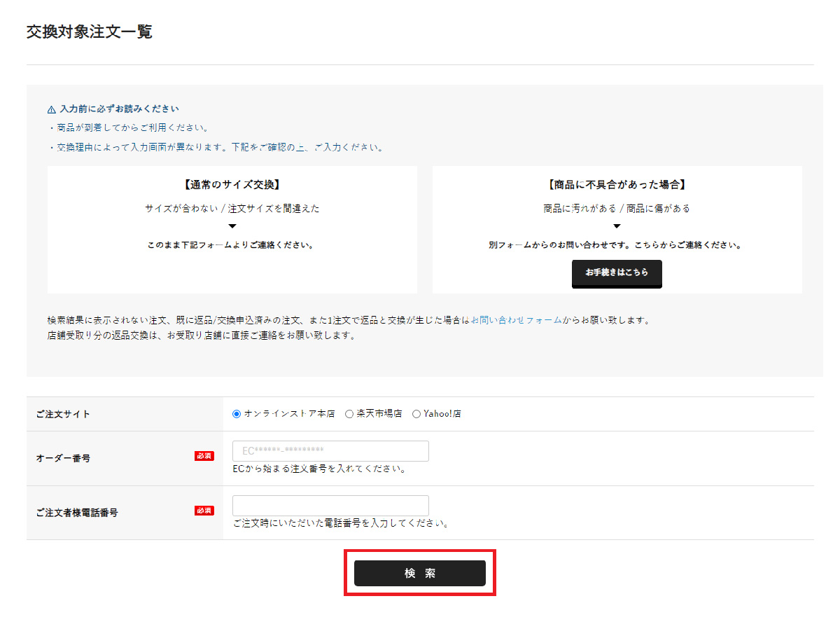
Task: Click the down arrow under 商品に汚れがある text
Action: (x=617, y=226)
